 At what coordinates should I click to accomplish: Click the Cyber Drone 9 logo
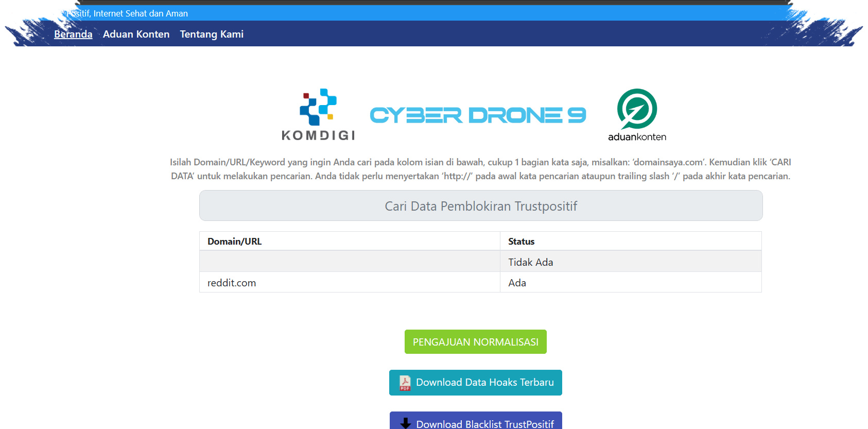(x=478, y=115)
